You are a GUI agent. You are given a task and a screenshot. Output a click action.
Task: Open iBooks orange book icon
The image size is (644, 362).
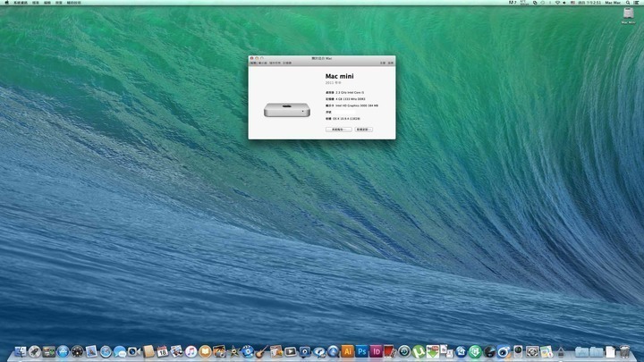pos(205,351)
